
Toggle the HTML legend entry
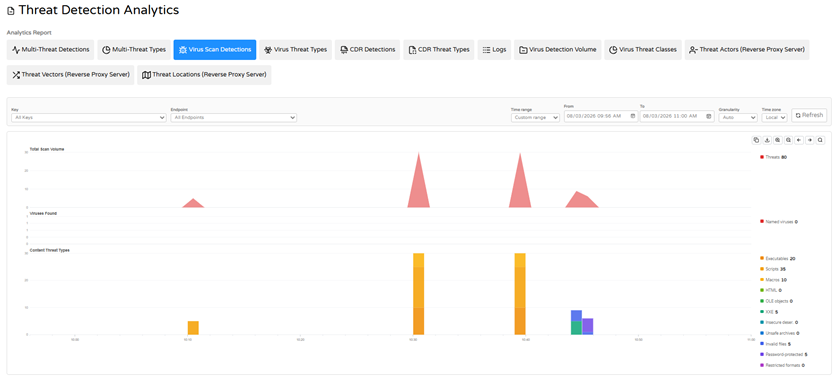[771, 290]
